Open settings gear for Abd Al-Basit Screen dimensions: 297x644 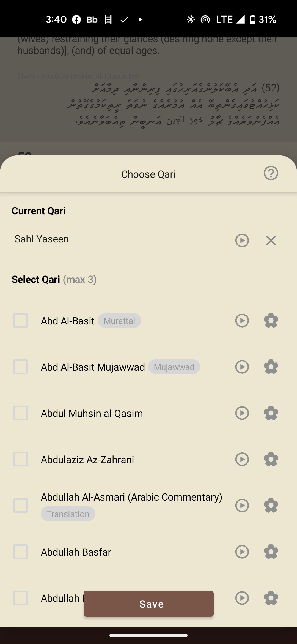coord(271,321)
